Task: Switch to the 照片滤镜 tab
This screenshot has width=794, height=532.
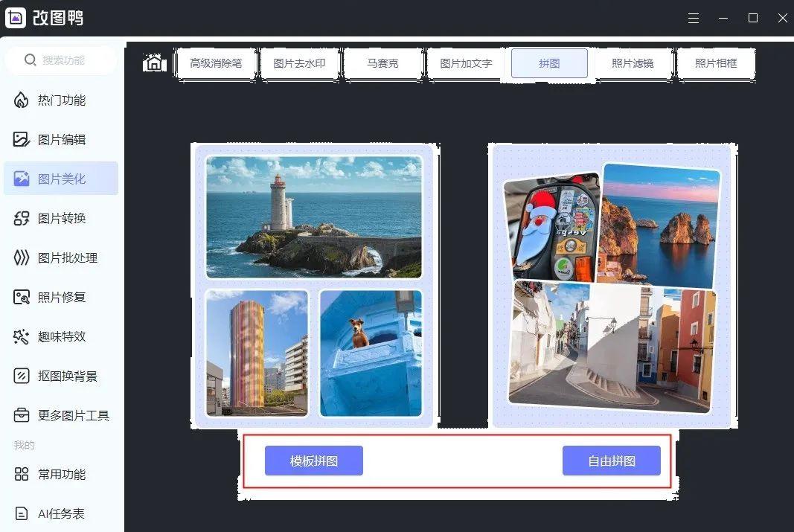Action: pos(633,64)
